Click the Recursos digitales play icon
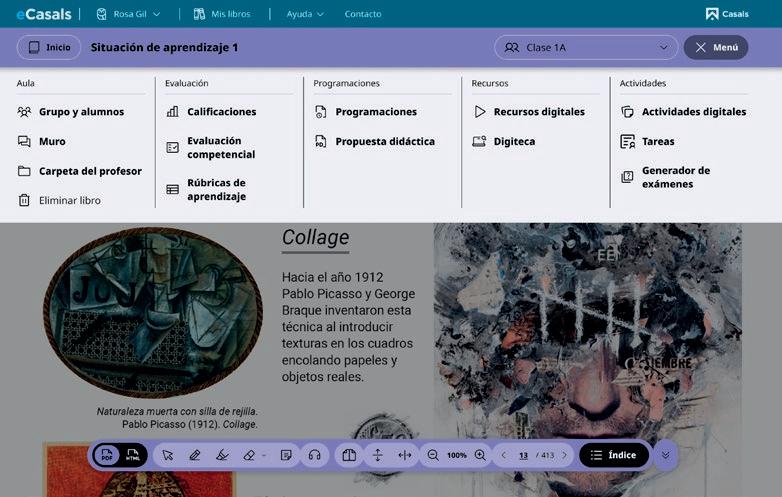This screenshot has width=782, height=497. (480, 112)
